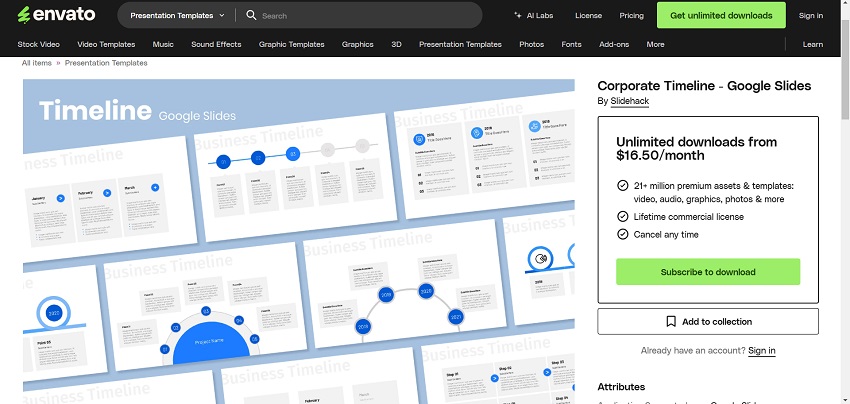Click Add to collection button
The width and height of the screenshot is (850, 404).
pyautogui.click(x=708, y=322)
